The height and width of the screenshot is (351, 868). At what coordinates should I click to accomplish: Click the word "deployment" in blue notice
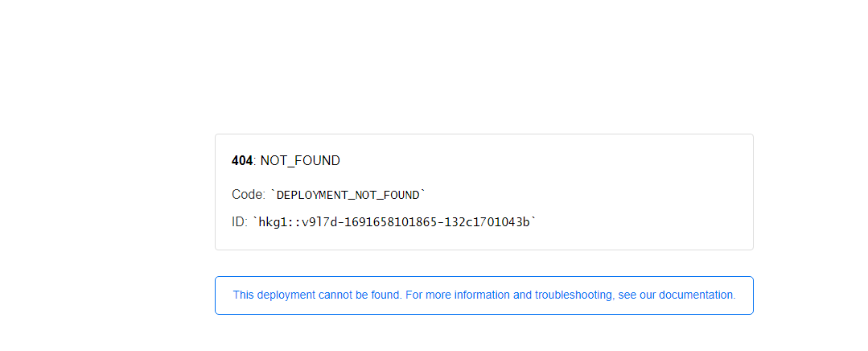(286, 295)
